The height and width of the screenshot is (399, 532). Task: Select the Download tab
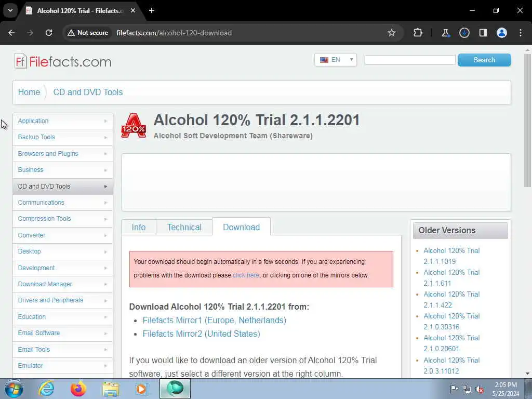pos(241,227)
